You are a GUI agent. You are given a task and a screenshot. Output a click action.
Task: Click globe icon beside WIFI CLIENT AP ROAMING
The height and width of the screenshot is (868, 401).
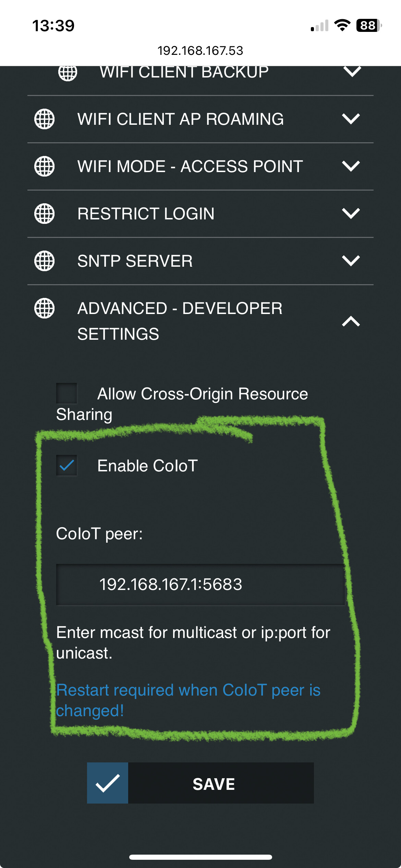pos(44,119)
